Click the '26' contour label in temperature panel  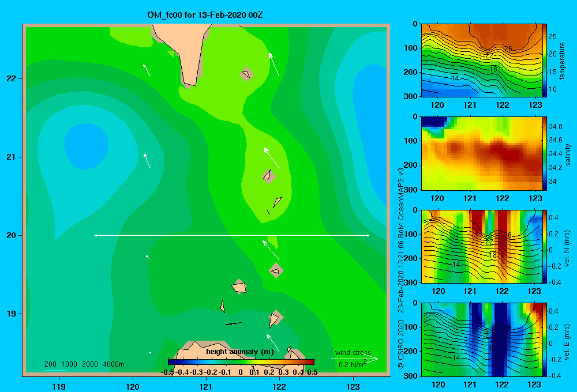(x=508, y=48)
